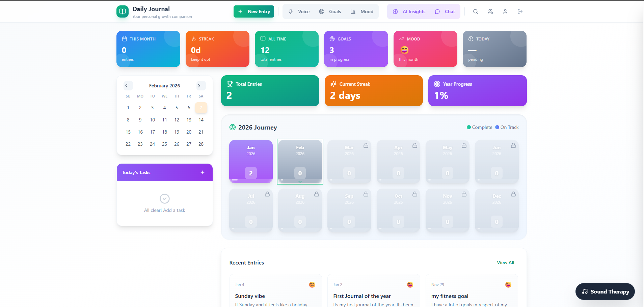Click the brain icon on Today card

tap(471, 39)
